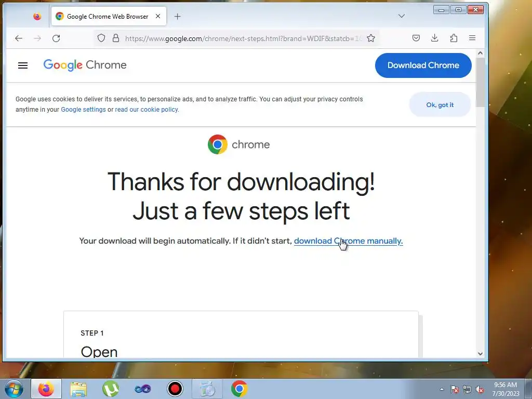Close the Google Chrome Web Browser tab

158,16
